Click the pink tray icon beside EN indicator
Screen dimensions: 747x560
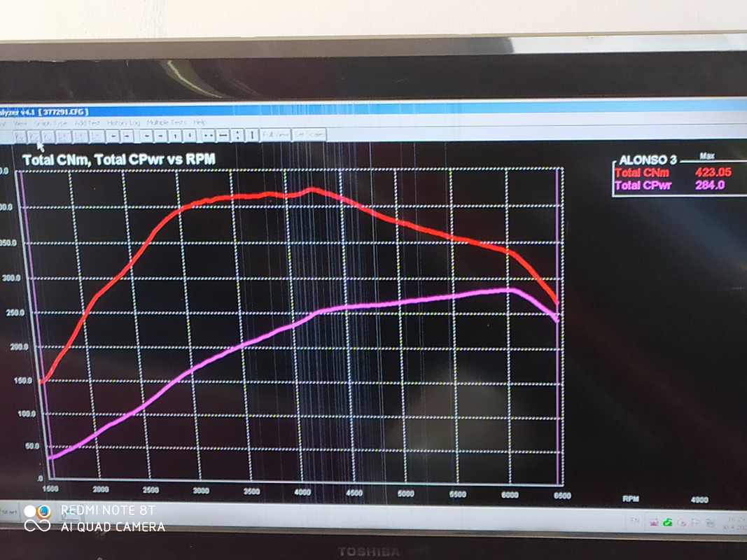(x=654, y=522)
